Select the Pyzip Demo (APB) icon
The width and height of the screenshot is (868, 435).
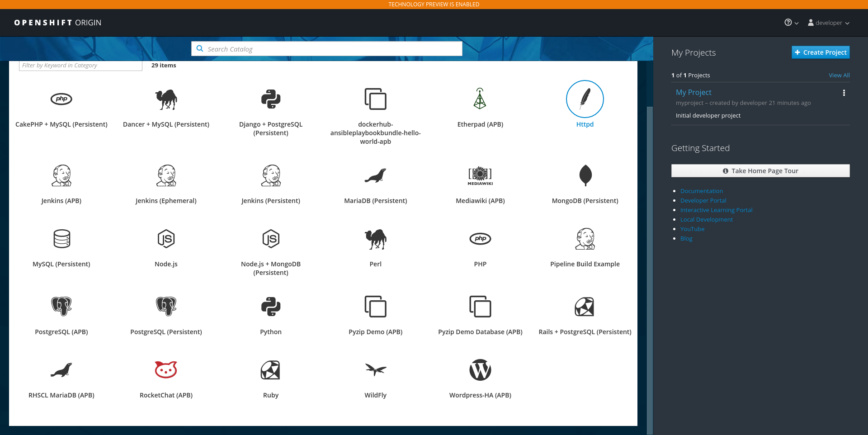376,307
